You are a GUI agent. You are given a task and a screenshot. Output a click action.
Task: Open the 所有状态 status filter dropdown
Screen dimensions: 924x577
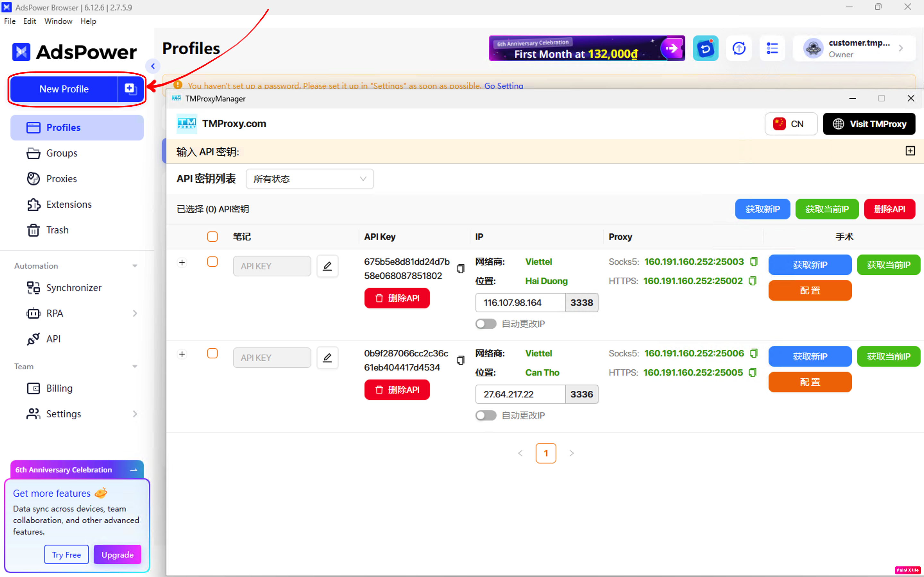click(x=309, y=179)
